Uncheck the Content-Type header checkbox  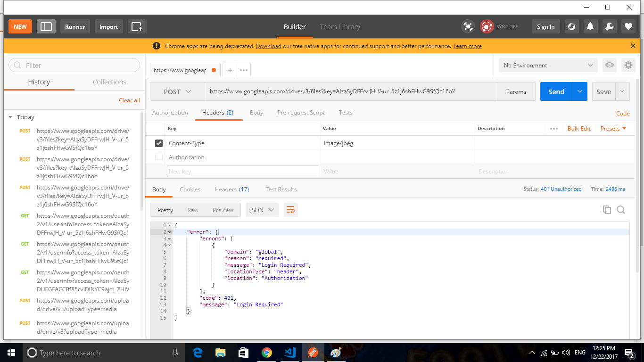159,143
